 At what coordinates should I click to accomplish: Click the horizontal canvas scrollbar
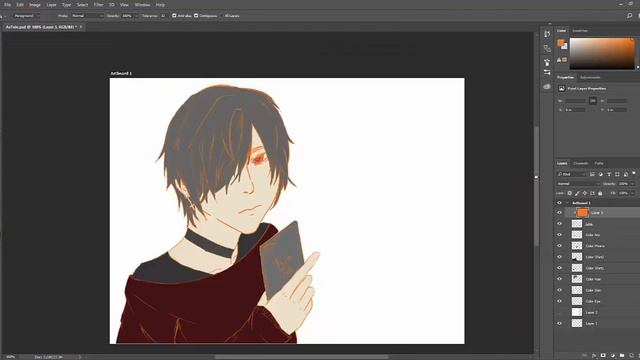point(301,357)
